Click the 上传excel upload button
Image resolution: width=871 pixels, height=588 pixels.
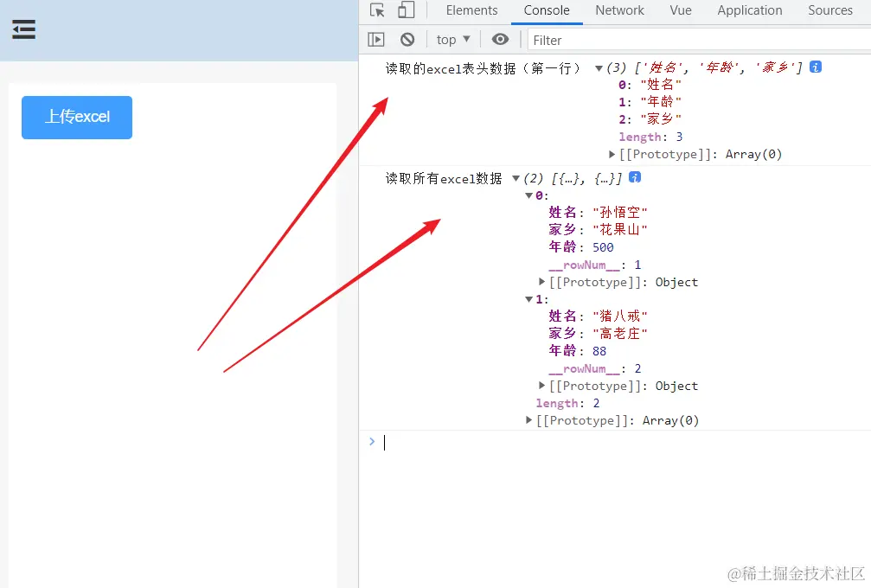(x=77, y=117)
